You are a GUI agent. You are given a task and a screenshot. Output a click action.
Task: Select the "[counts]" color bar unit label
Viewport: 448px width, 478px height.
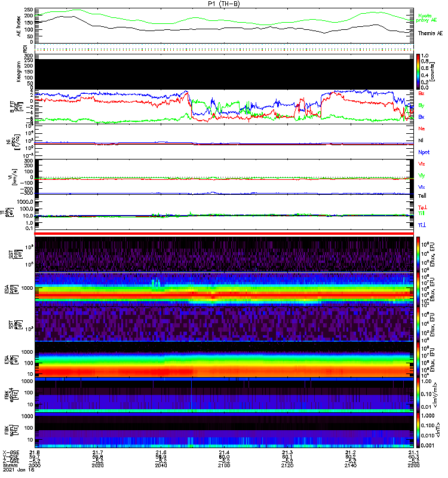point(432,72)
